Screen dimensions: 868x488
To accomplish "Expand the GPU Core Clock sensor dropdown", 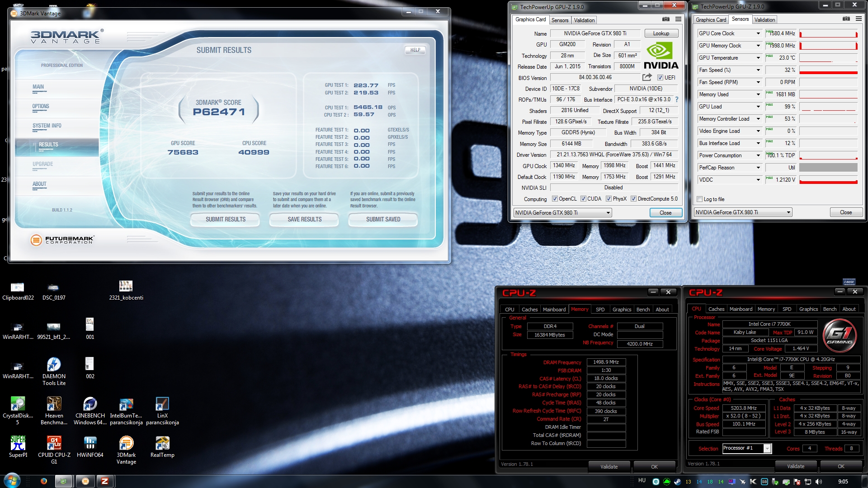I will [758, 33].
